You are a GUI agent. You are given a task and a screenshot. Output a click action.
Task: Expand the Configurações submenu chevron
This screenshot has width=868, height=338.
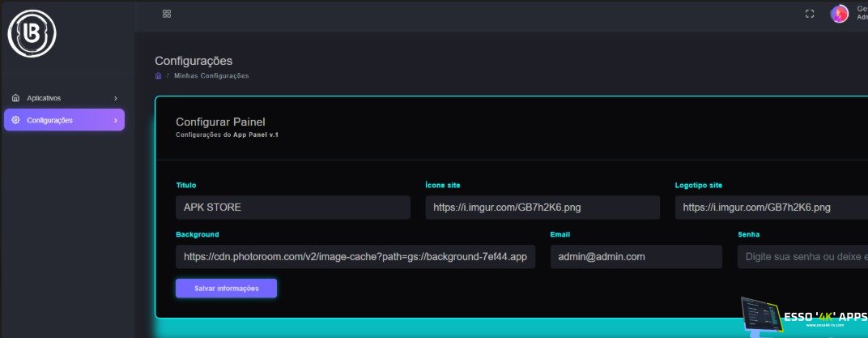(x=116, y=121)
